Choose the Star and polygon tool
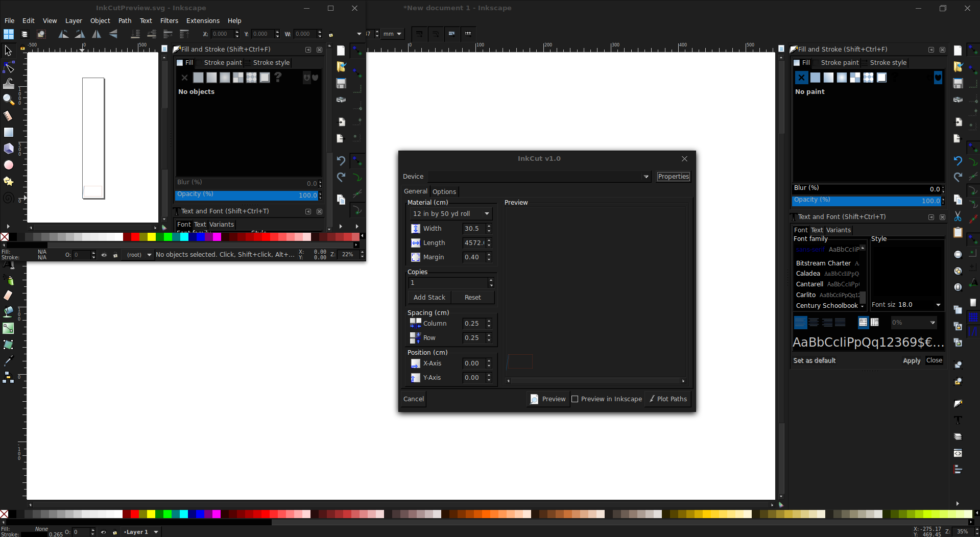Image resolution: width=980 pixels, height=537 pixels. click(x=9, y=181)
